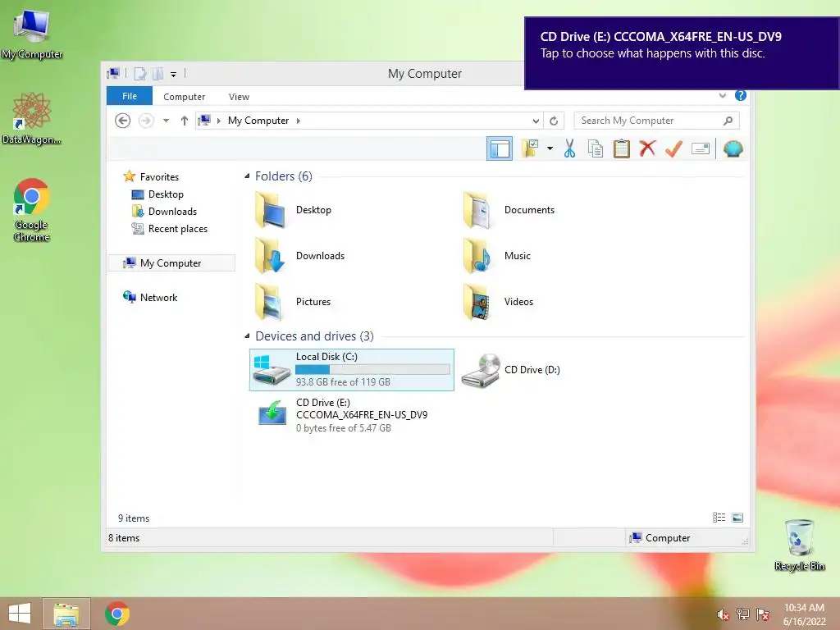Click the CD Drive autoplay notification
Viewport: 840px width, 630px height.
click(x=682, y=53)
